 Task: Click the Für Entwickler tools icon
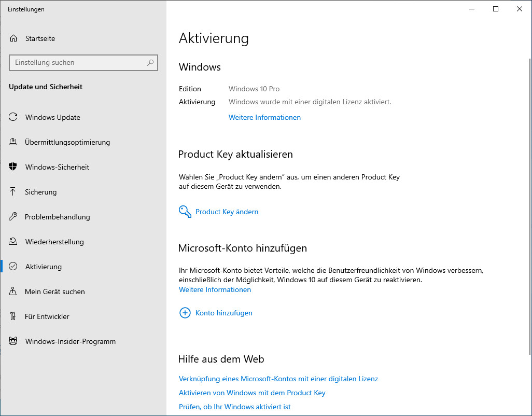(x=13, y=316)
